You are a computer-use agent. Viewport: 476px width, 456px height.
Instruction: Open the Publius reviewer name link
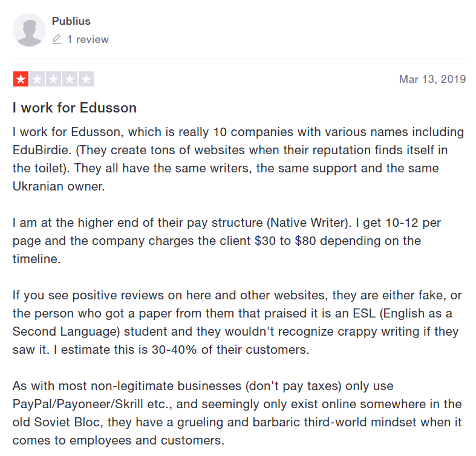tap(71, 21)
